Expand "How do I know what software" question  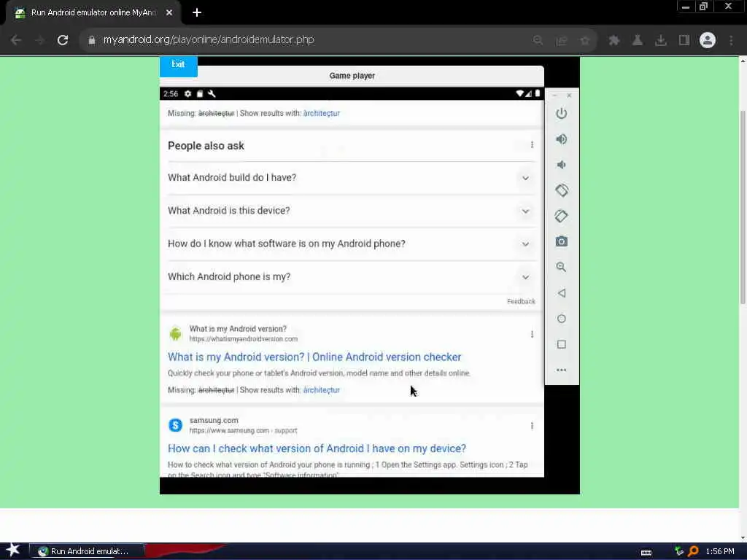point(352,244)
